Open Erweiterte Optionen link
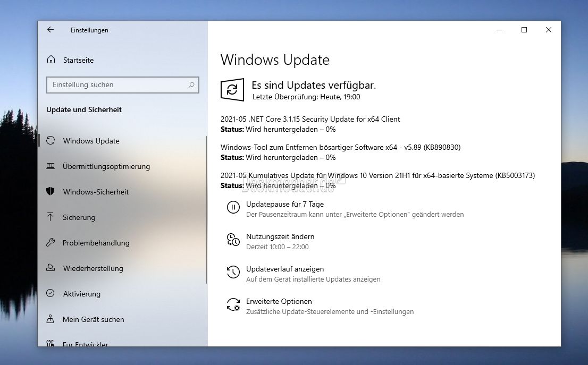The width and height of the screenshot is (588, 365). tap(279, 301)
